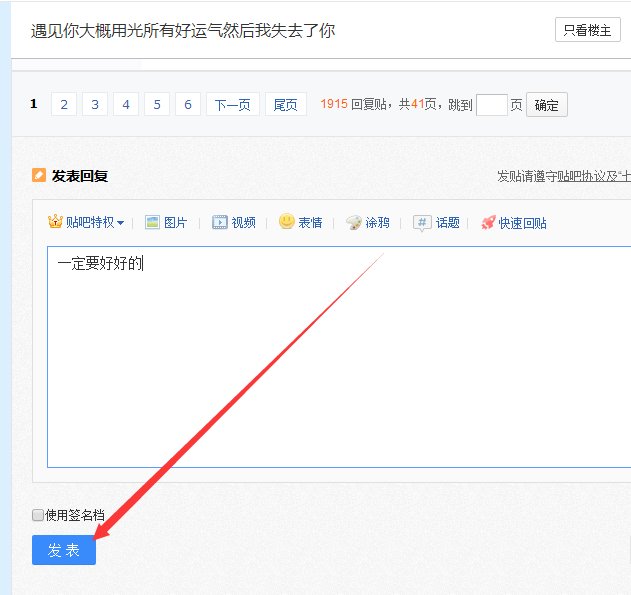The height and width of the screenshot is (595, 631).
Task: Expand the 贴吧特权 dropdown arrow
Action: 120,223
